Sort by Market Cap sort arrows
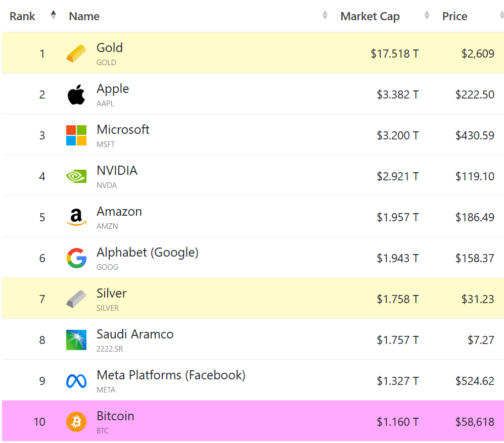 427,16
